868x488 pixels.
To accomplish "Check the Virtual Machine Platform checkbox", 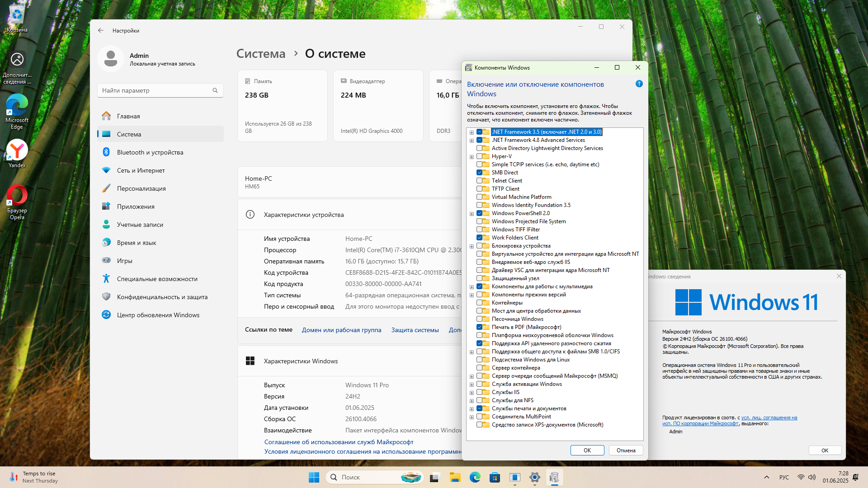I will pyautogui.click(x=479, y=197).
